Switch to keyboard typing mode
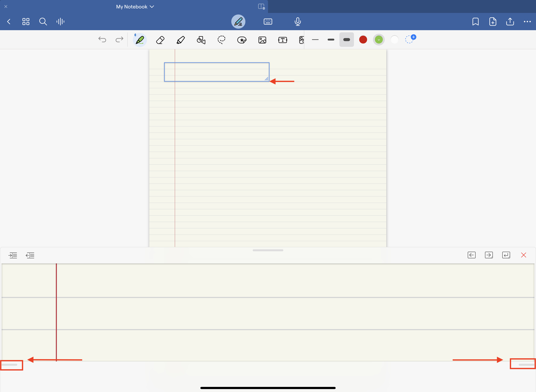 268,22
